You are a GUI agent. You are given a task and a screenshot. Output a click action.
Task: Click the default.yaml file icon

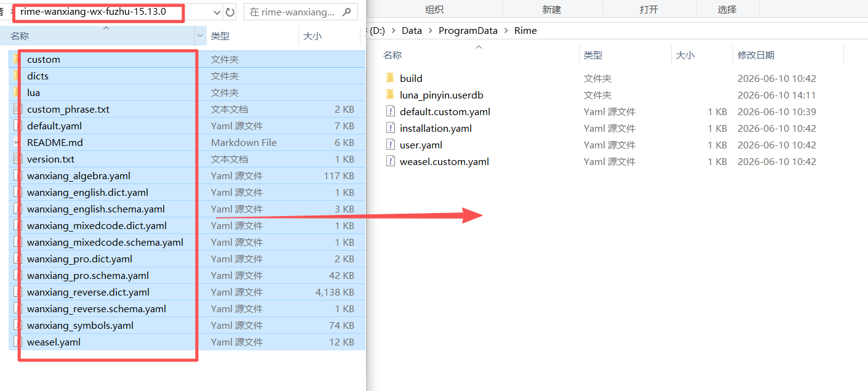point(17,126)
